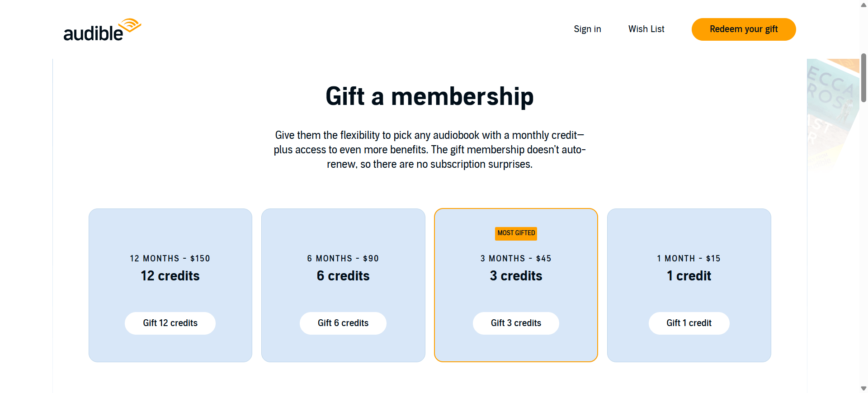Click the scrollbar down arrow
868x393 pixels.
pyautogui.click(x=863, y=388)
